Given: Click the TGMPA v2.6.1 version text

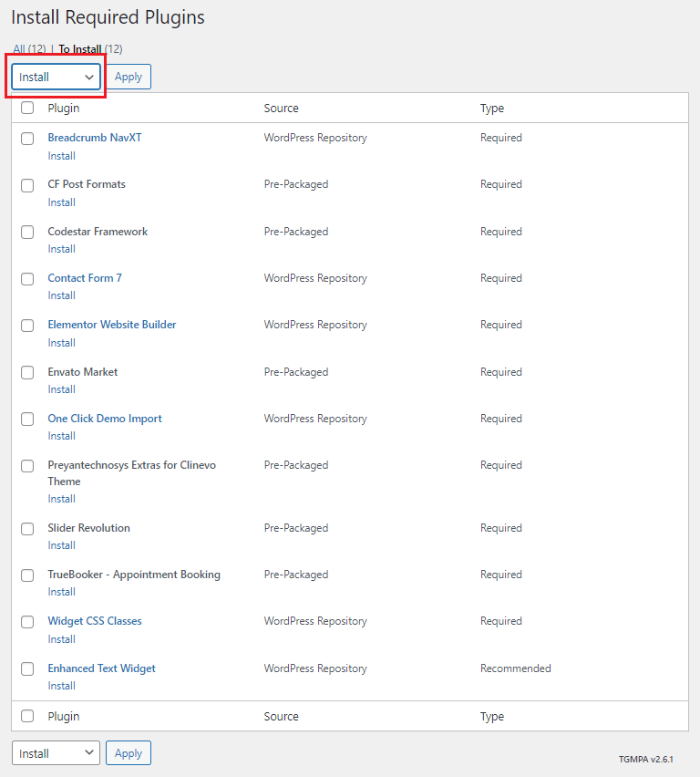Looking at the screenshot, I should [x=645, y=759].
